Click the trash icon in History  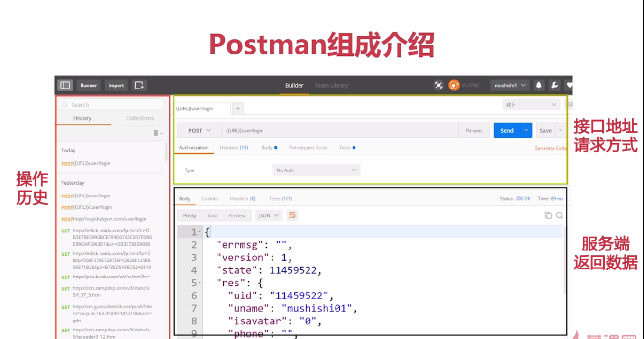pos(155,133)
